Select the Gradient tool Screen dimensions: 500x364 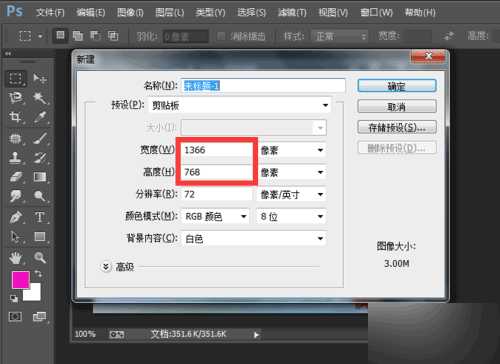(x=40, y=177)
